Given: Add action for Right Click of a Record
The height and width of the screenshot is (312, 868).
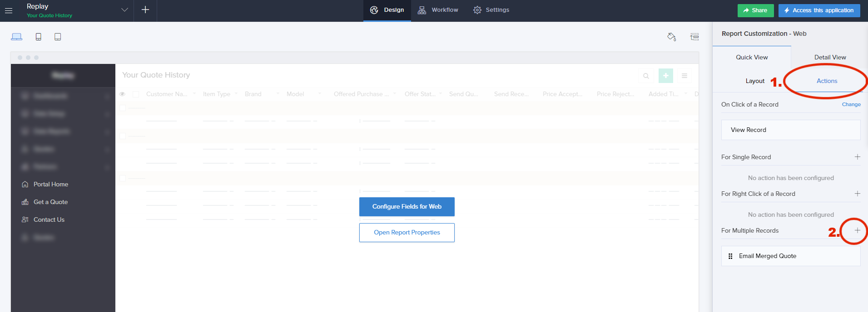Looking at the screenshot, I should point(857,194).
